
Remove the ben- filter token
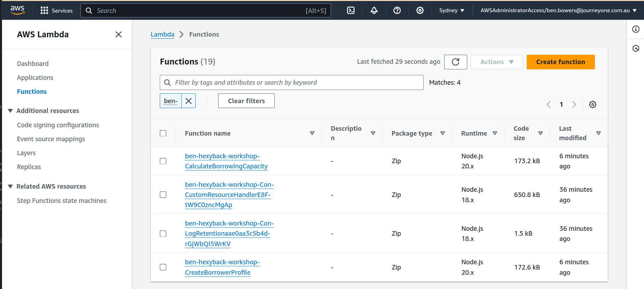tap(188, 101)
